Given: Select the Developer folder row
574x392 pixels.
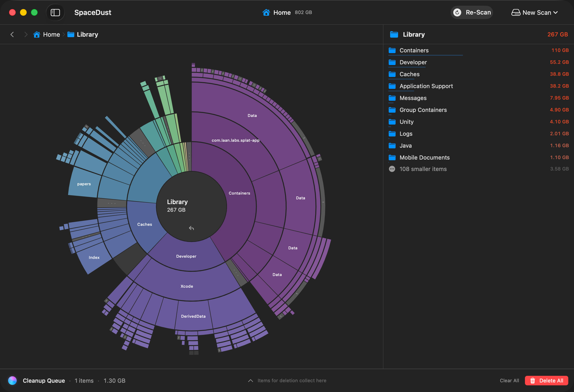Looking at the screenshot, I should (478, 62).
